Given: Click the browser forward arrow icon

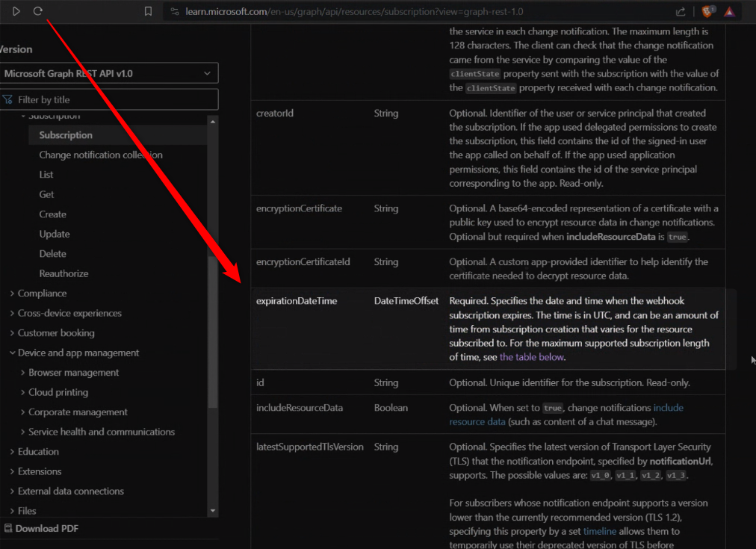Looking at the screenshot, I should [x=16, y=11].
